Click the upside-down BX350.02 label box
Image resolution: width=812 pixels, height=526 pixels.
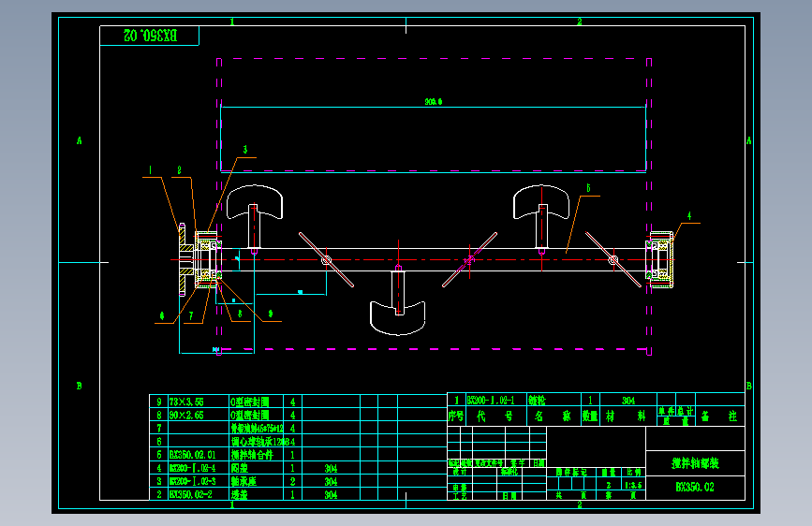150,36
